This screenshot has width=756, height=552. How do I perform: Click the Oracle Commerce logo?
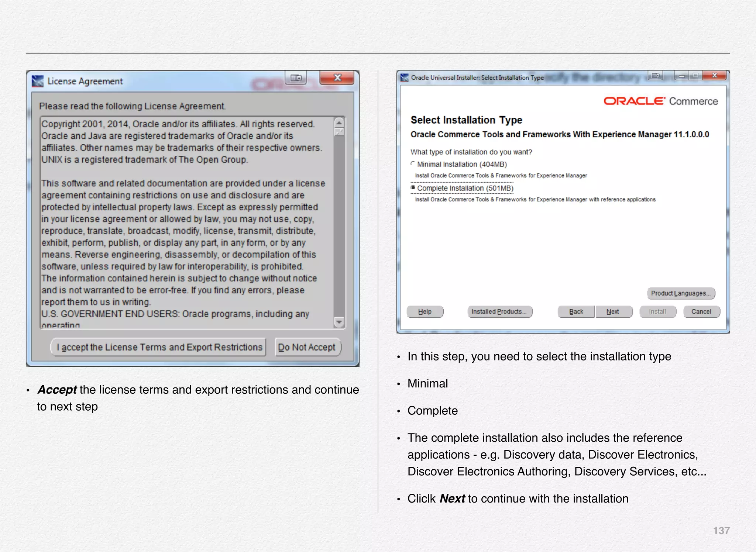[x=661, y=101]
